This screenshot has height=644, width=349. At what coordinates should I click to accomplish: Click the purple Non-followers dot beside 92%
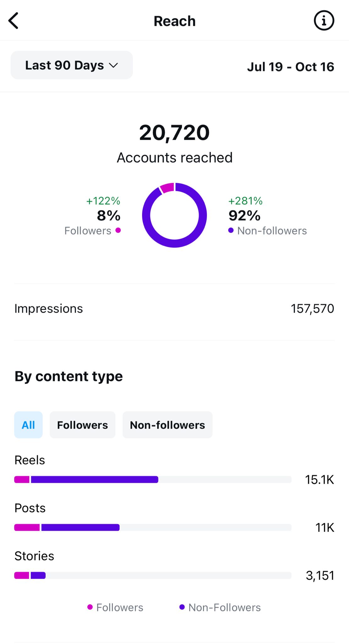coord(231,230)
